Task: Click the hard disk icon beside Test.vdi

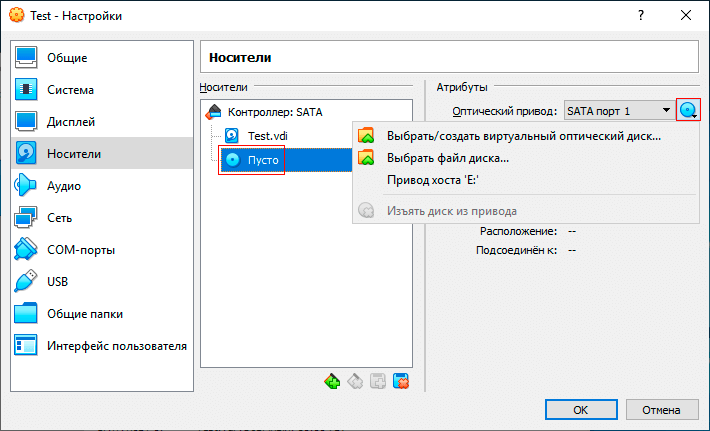Action: click(232, 136)
